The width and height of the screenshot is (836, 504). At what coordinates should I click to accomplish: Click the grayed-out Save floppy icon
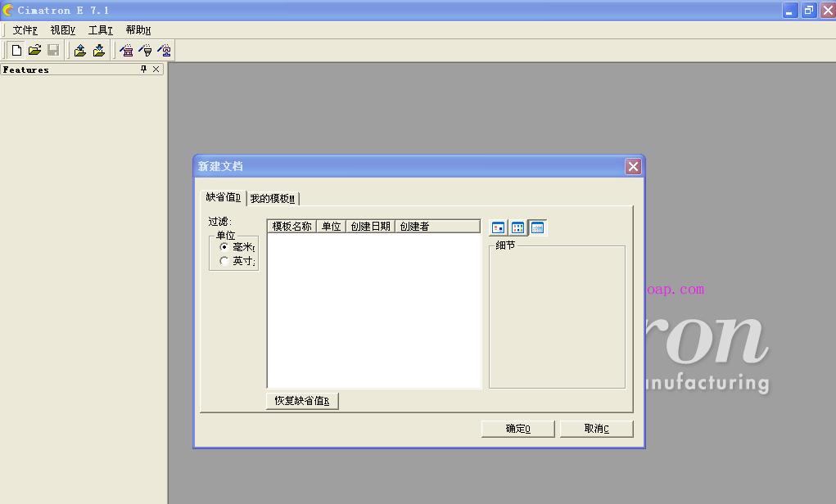[x=53, y=51]
